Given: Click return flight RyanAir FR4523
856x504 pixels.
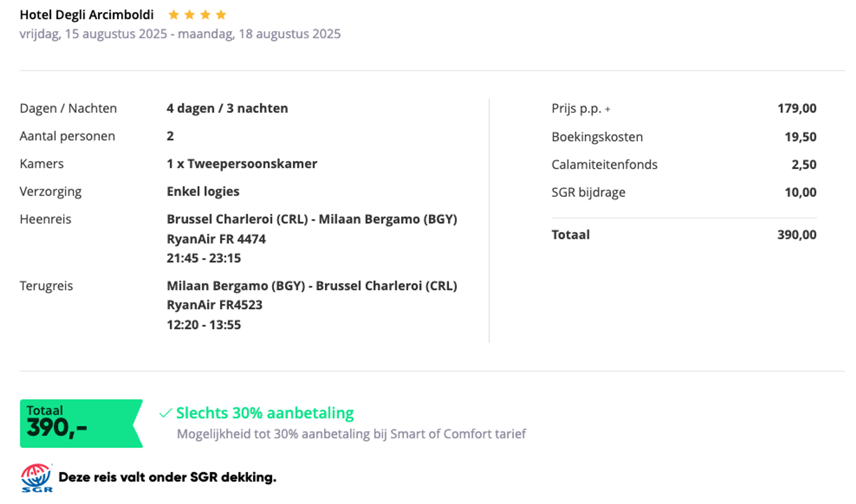Looking at the screenshot, I should click(214, 305).
